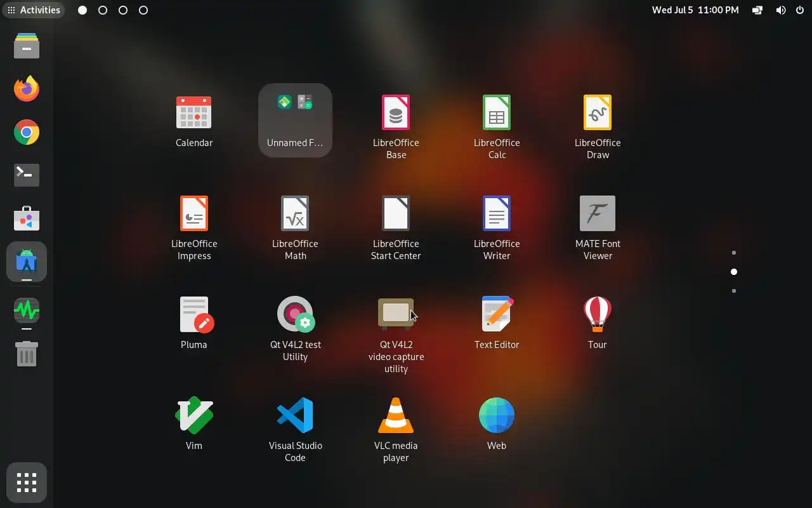812x508 pixels.
Task: Launch the Text Editor app
Action: (x=497, y=323)
